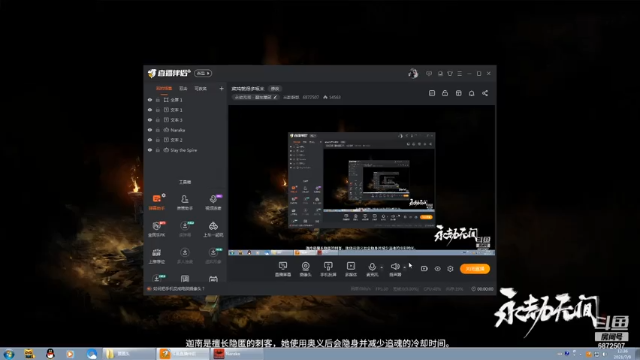Viewport: 640px width, 360px height.
Task: Click the speaker volume icon
Action: coord(395,267)
